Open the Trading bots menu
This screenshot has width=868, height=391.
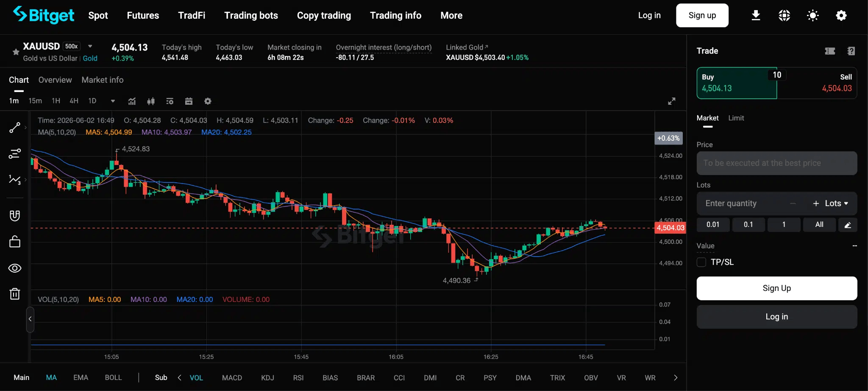251,15
